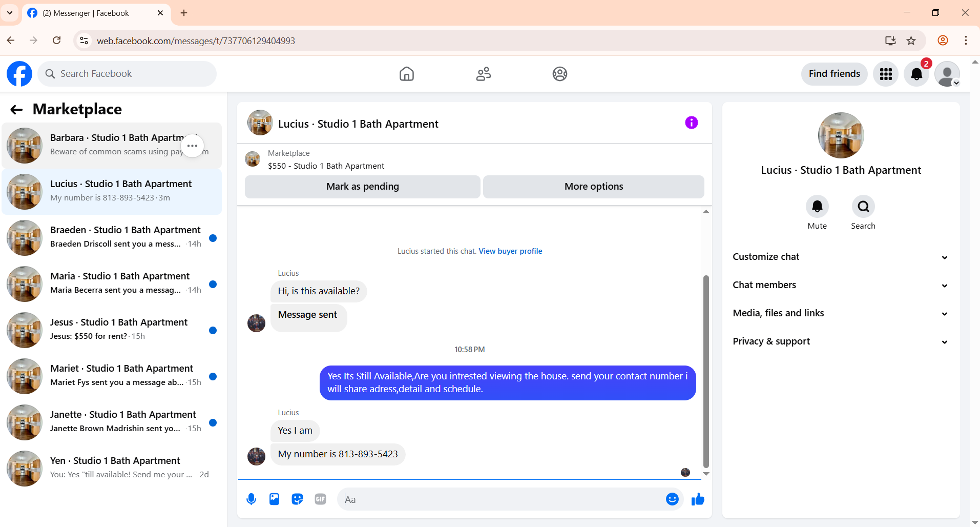
Task: Open the notifications bell with badge
Action: click(916, 74)
